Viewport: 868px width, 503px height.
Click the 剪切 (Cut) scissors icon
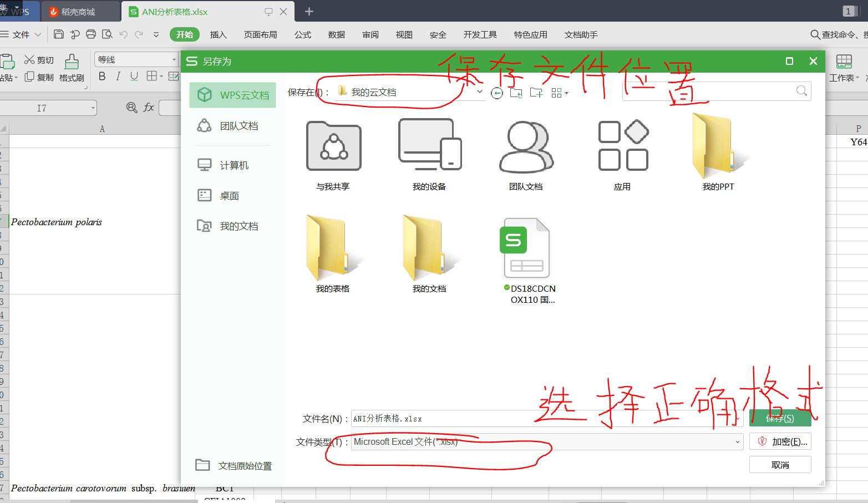pyautogui.click(x=31, y=59)
